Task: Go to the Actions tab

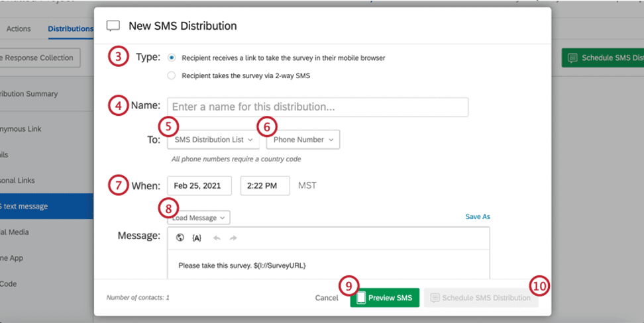Action: pyautogui.click(x=19, y=29)
